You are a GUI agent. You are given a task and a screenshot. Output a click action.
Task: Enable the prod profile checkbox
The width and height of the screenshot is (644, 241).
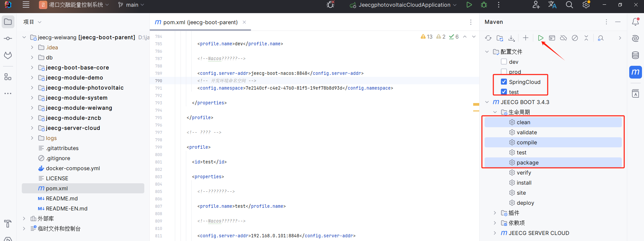click(504, 71)
